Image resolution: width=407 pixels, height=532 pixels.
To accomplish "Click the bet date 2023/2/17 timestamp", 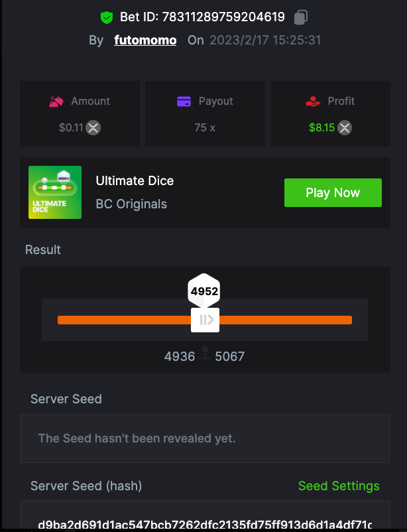I will click(x=265, y=40).
